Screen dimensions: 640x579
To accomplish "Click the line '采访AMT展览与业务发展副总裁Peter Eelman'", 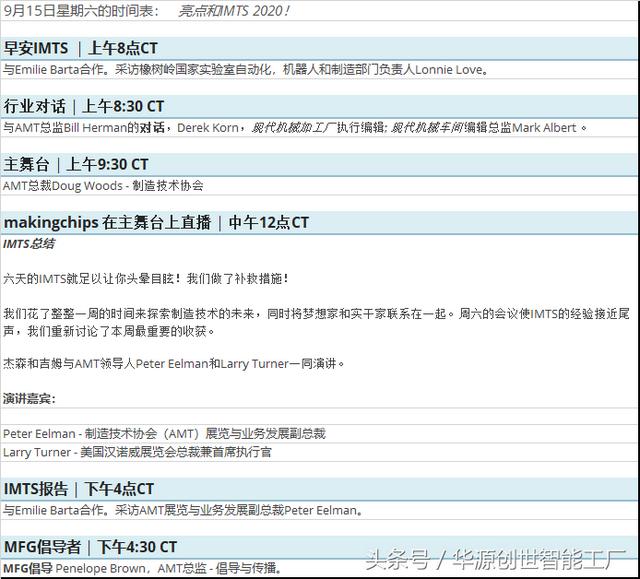I will tap(239, 510).
